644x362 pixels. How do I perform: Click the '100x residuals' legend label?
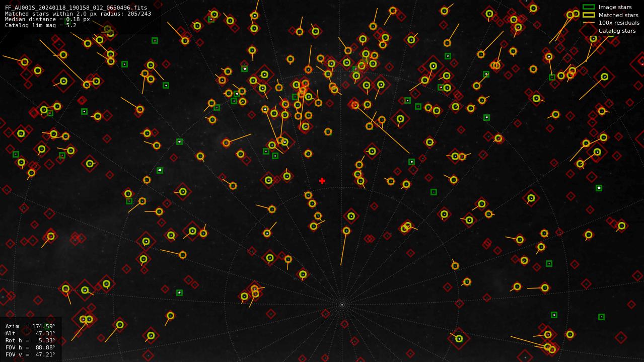619,23
